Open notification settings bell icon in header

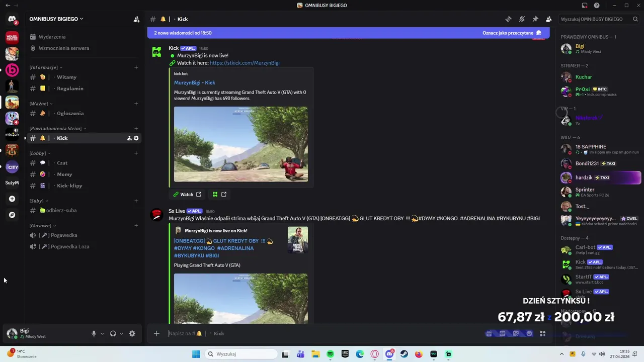(522, 19)
